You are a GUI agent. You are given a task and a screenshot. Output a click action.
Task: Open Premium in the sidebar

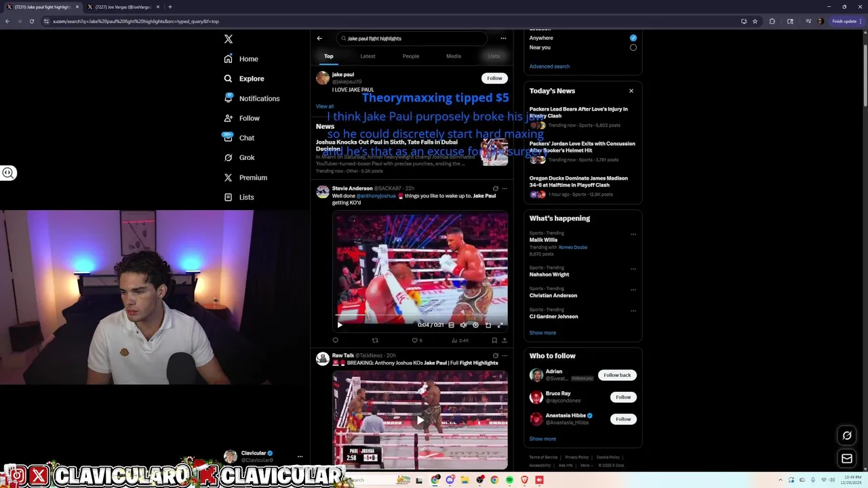coord(245,178)
